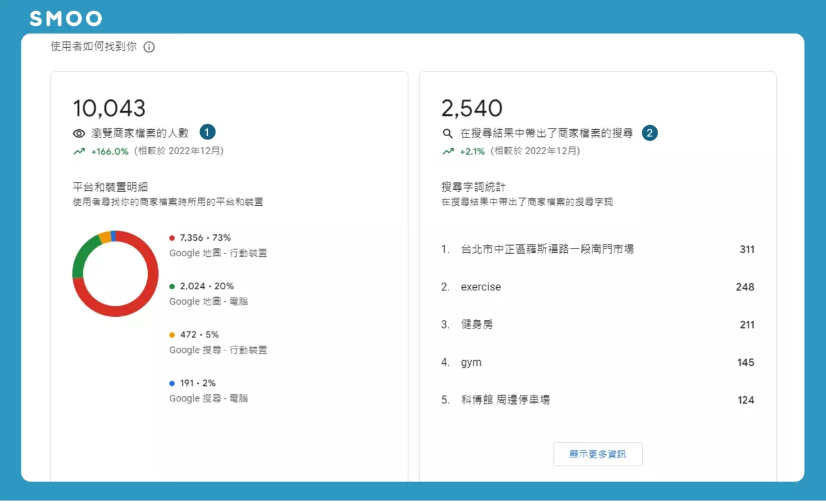Click the count 124
Image resolution: width=826 pixels, height=504 pixels.
pyautogui.click(x=746, y=400)
